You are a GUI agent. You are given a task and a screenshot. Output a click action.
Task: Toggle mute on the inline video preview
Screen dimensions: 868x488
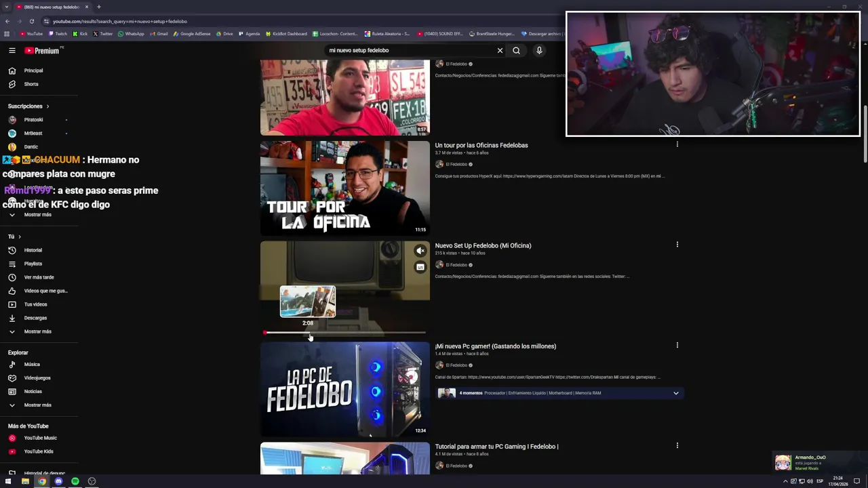click(x=420, y=251)
